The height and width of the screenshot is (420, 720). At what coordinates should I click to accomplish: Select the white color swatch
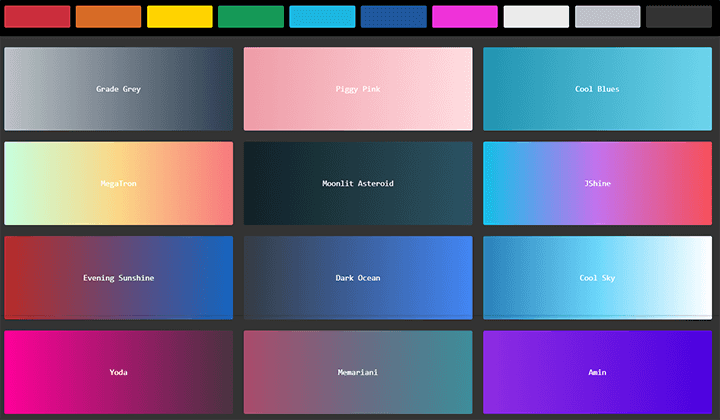[x=536, y=17]
